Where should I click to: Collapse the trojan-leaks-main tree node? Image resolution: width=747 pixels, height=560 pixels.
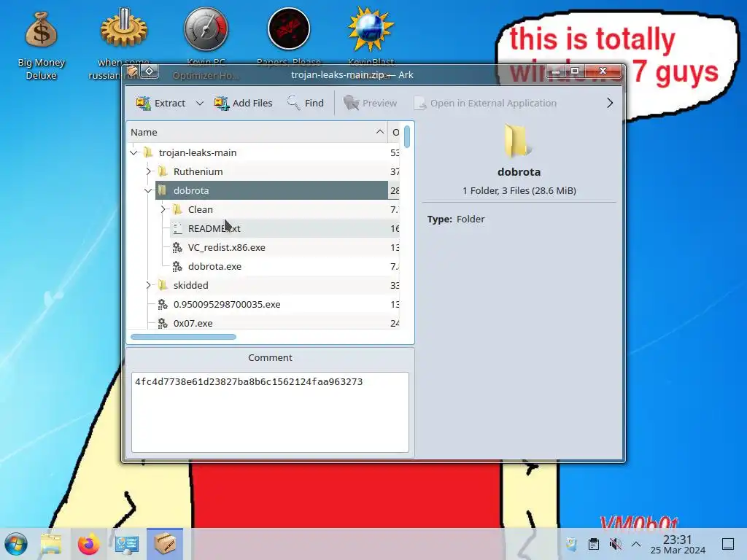coord(134,152)
